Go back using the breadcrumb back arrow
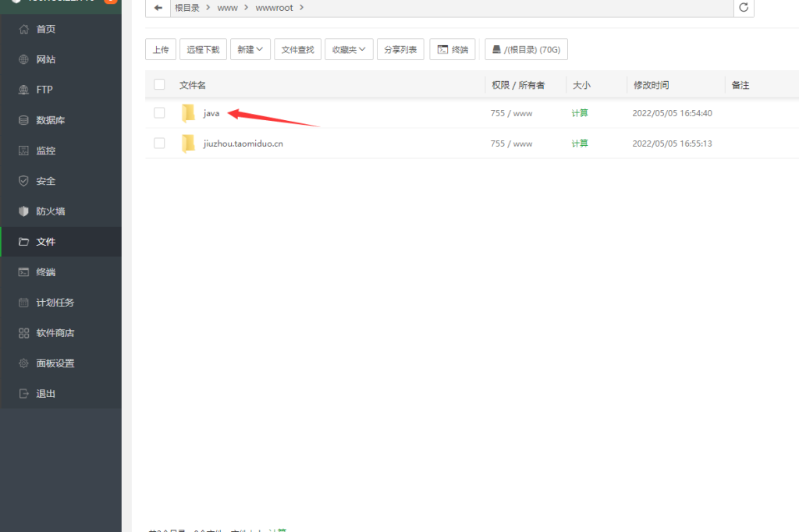 (158, 7)
